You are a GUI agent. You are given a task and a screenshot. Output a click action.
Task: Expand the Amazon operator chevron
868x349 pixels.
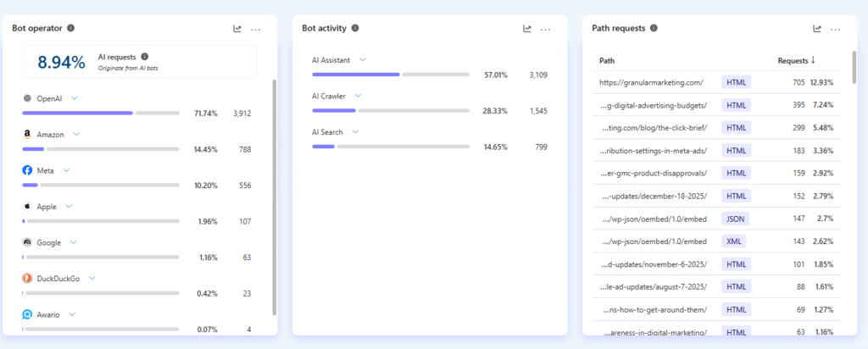pyautogui.click(x=77, y=134)
